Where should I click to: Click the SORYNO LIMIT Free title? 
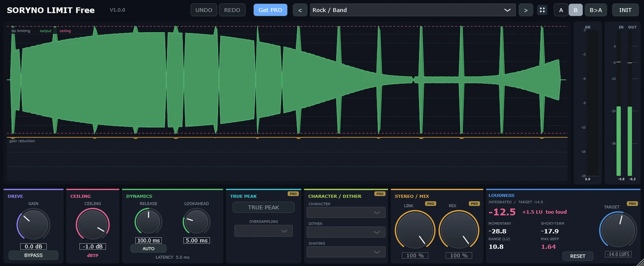(x=51, y=10)
